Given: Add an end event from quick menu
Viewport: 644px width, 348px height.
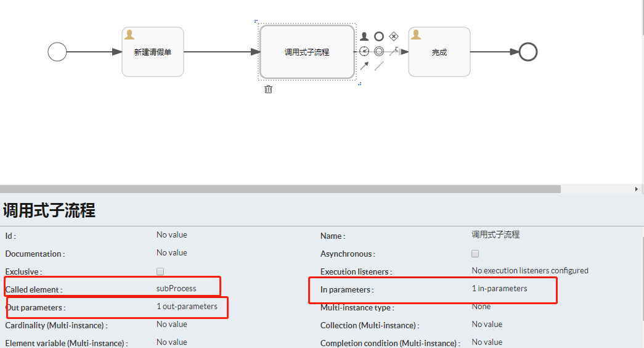Looking at the screenshot, I should (379, 36).
